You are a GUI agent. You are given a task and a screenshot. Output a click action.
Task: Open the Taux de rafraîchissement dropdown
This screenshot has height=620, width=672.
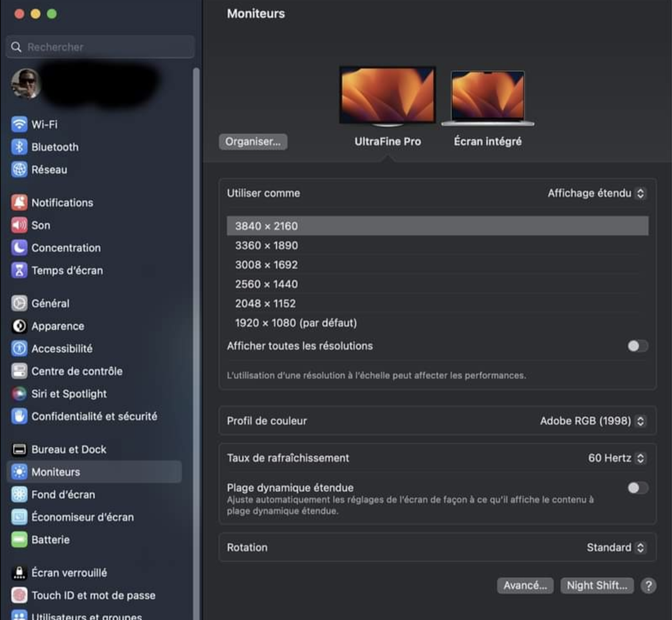click(x=616, y=458)
